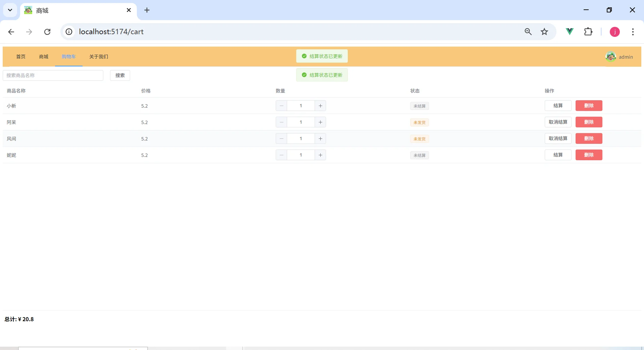Click the 未发货 status tag for 阿呆

(419, 123)
